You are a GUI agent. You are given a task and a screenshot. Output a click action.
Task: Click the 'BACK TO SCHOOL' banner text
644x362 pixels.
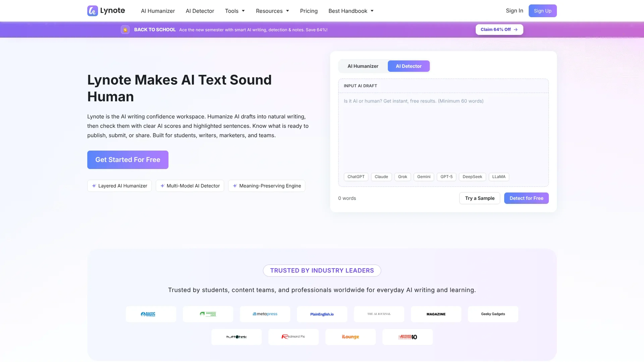tap(155, 29)
